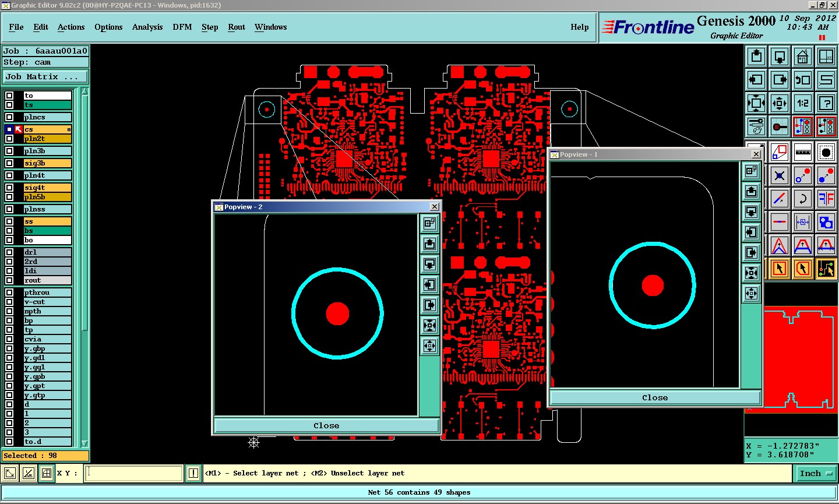
Task: Click the pan up view icon
Action: (756, 57)
